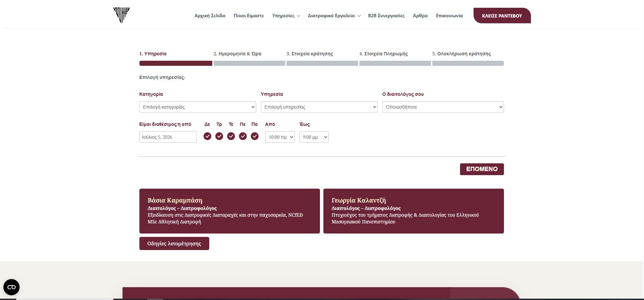Screen dimensions: 644x300
Task: Click the site logo in header
Action: pyautogui.click(x=122, y=15)
